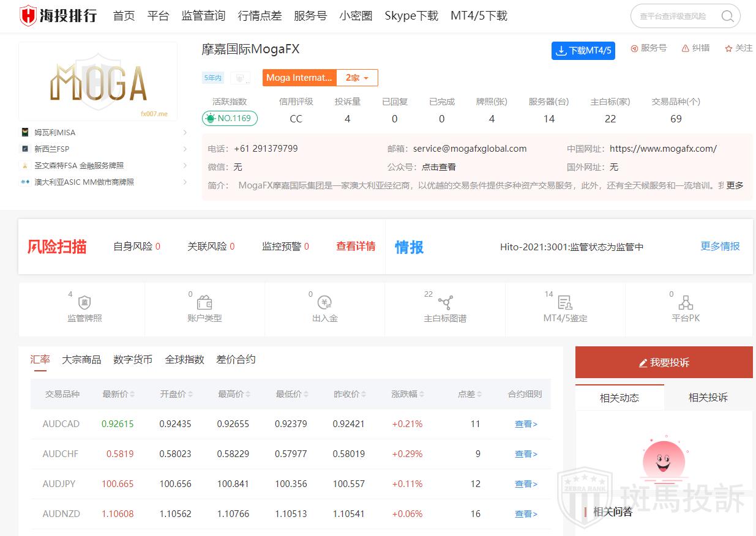The width and height of the screenshot is (756, 536).
Task: Open the 2家 company dropdown
Action: (x=357, y=78)
